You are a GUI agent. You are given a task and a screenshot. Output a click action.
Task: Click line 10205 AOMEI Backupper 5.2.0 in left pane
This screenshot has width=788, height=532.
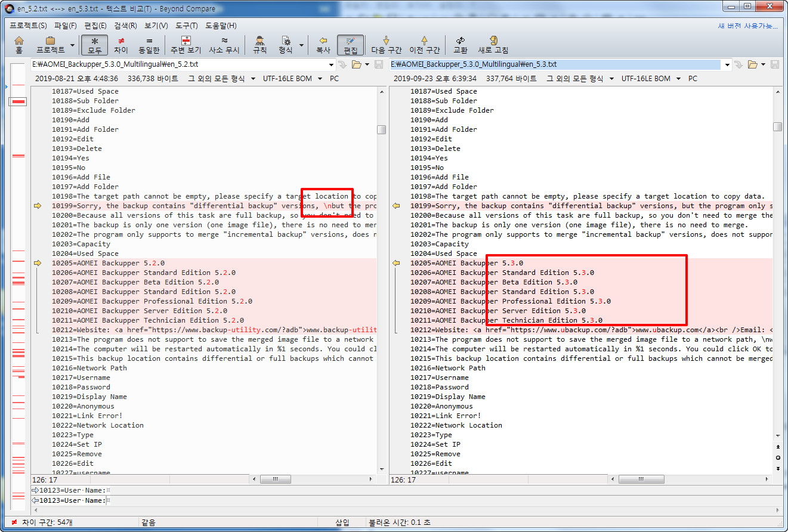click(x=109, y=263)
